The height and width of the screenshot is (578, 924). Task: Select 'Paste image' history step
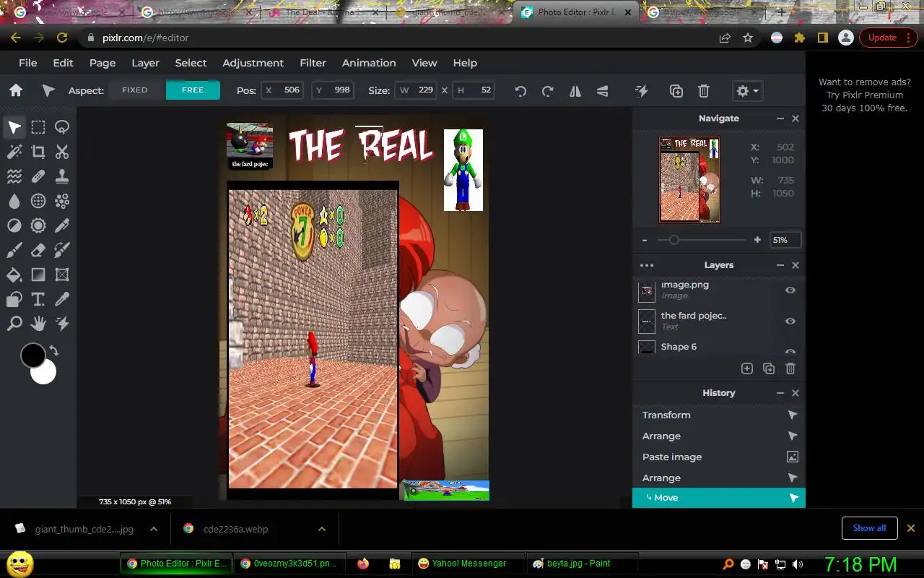(x=719, y=457)
